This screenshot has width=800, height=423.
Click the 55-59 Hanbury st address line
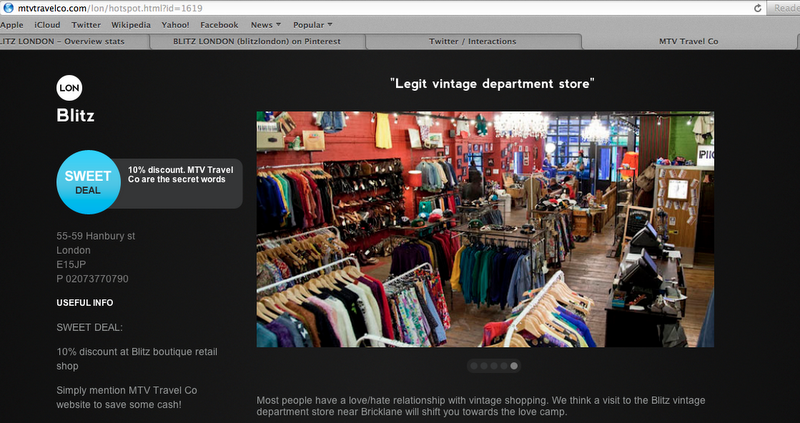point(96,236)
